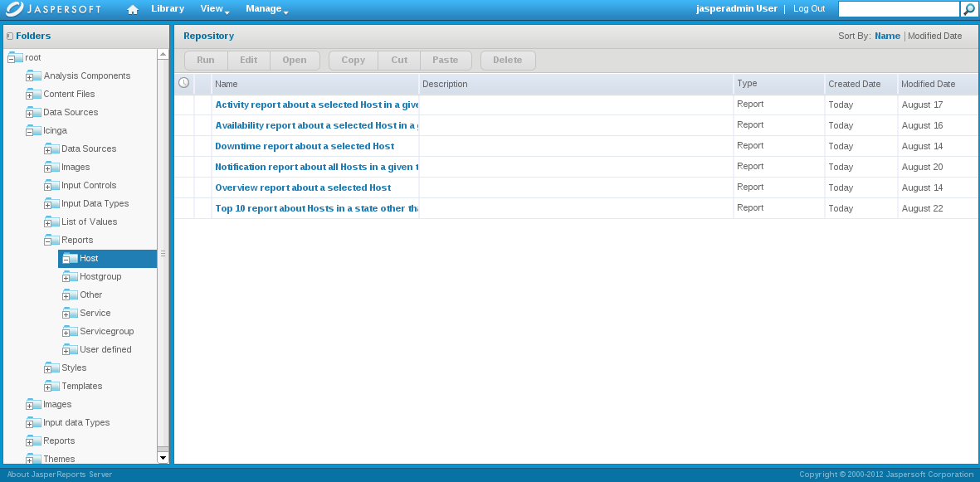Click the highlighted Host folder icon

71,258
